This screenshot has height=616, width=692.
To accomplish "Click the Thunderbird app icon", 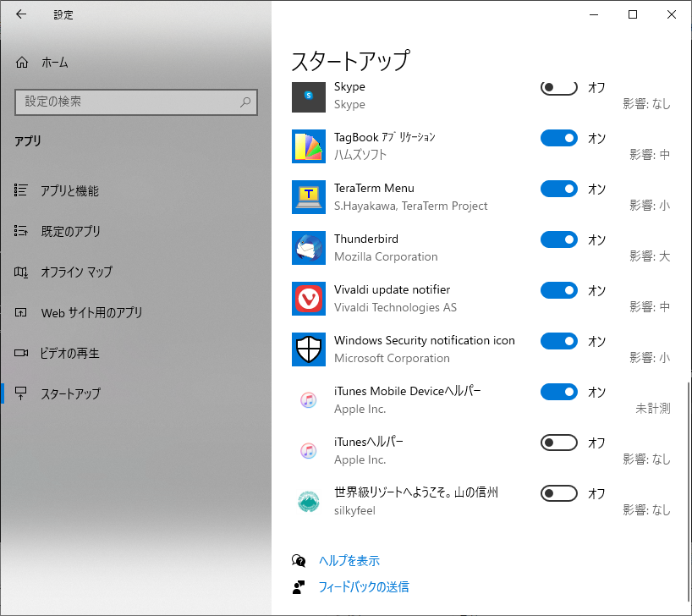I will [309, 248].
